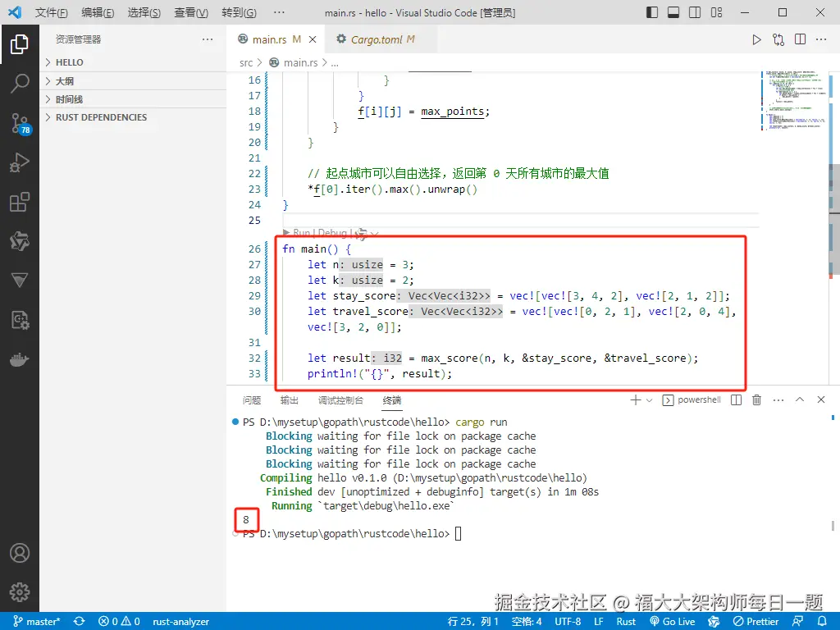Click 行 25, 列 1 cursor position
The width and height of the screenshot is (840, 630).
point(472,622)
